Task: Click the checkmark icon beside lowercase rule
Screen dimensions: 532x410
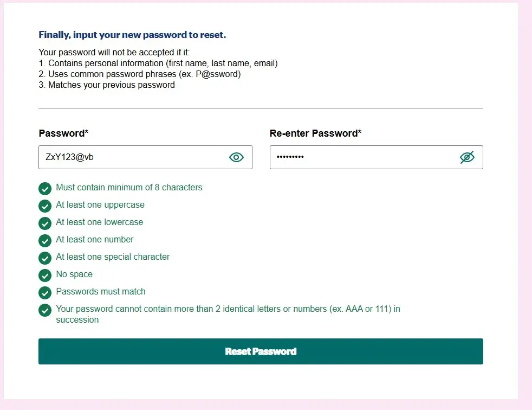Action: (45, 223)
